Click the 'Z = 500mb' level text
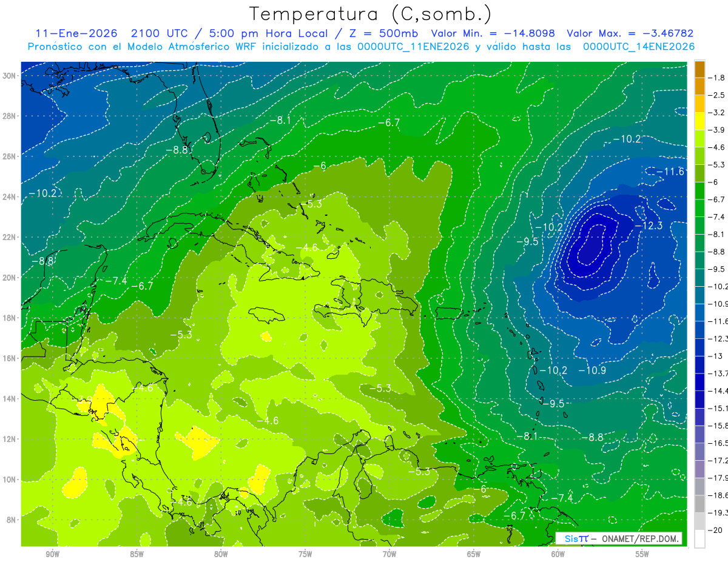The image size is (728, 562). [383, 33]
